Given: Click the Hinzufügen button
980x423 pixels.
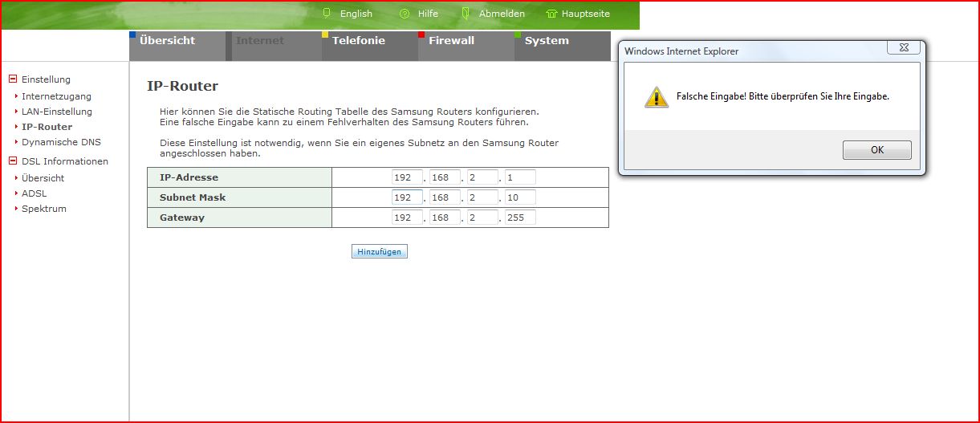Looking at the screenshot, I should pos(380,251).
